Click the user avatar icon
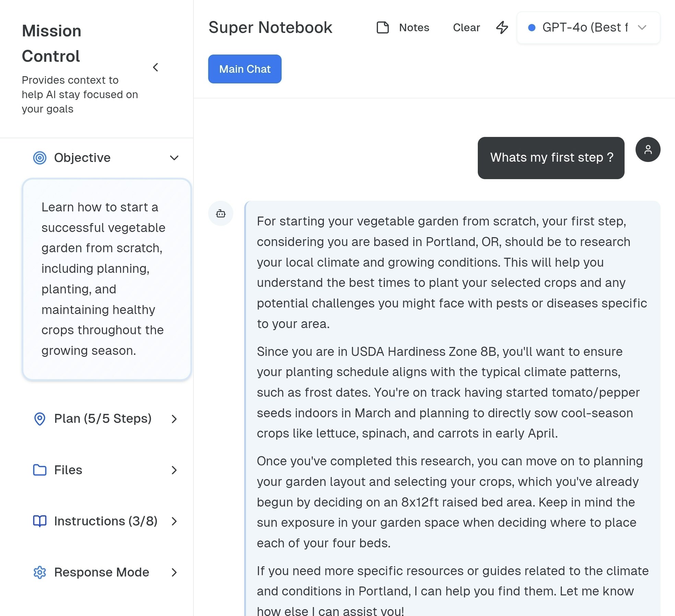675x616 pixels. pyautogui.click(x=648, y=150)
